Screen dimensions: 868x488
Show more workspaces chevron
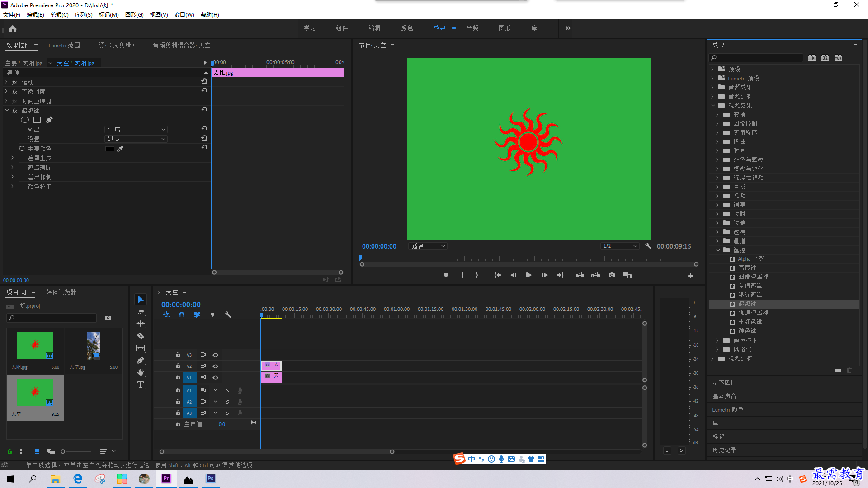568,28
